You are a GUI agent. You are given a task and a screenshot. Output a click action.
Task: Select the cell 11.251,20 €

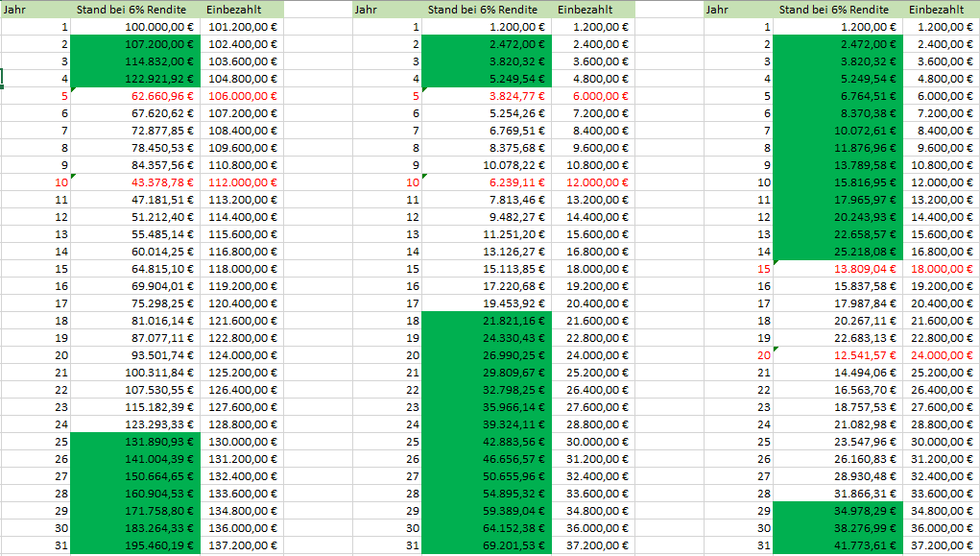(487, 234)
